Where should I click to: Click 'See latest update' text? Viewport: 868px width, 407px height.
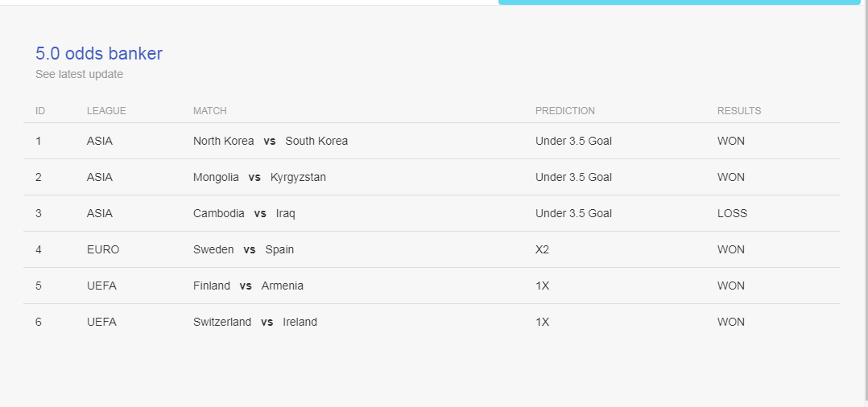pyautogui.click(x=79, y=74)
